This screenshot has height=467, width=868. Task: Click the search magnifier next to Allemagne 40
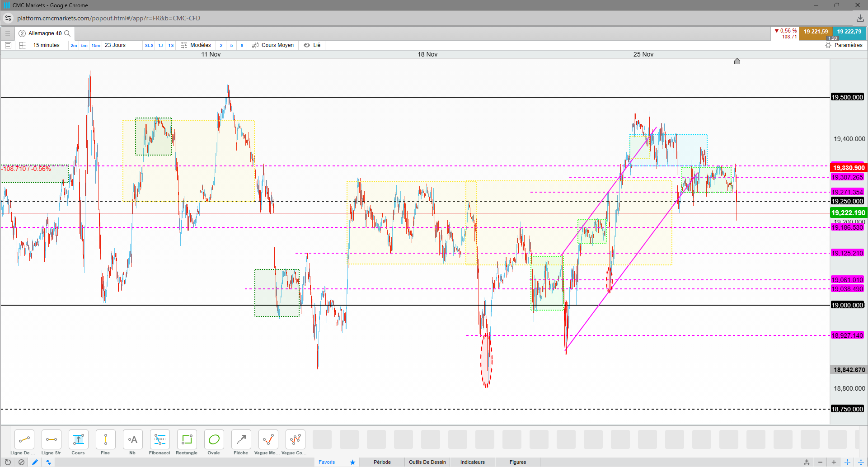tap(67, 33)
